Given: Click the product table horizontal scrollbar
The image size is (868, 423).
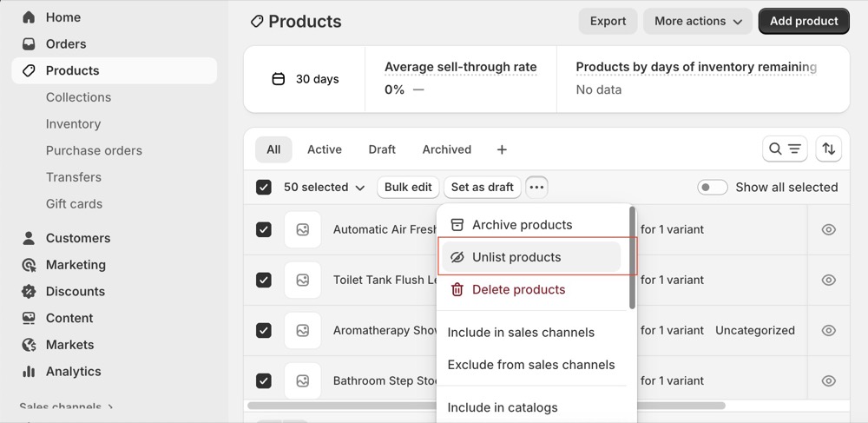Looking at the screenshot, I should [x=486, y=406].
